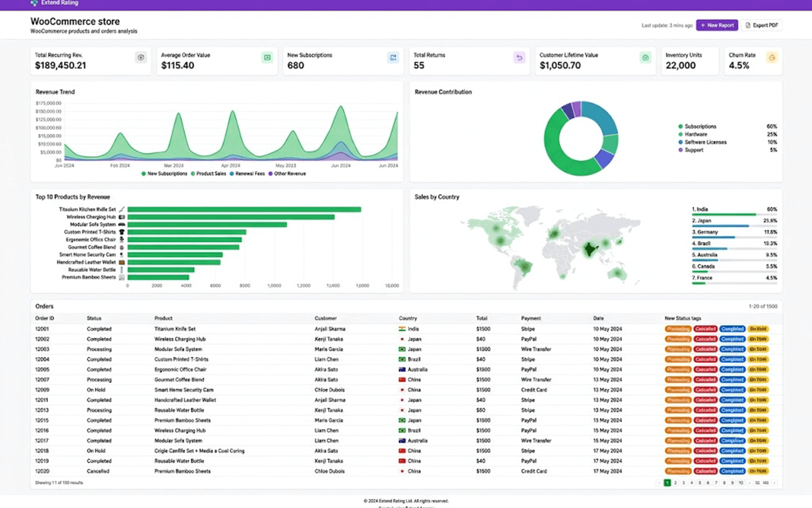Click the country flag in order 12007 row
812x508 pixels.
(x=402, y=379)
